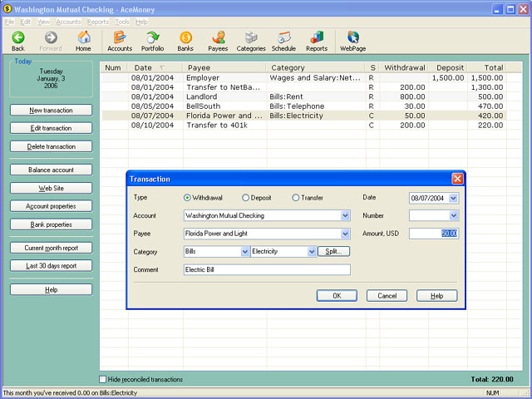The width and height of the screenshot is (532, 399).
Task: Click the AceMoney title bar app icon
Action: click(x=7, y=9)
